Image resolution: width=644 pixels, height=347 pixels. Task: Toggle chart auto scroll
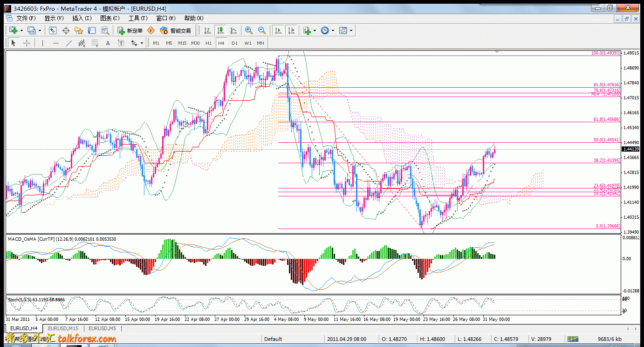[x=278, y=30]
